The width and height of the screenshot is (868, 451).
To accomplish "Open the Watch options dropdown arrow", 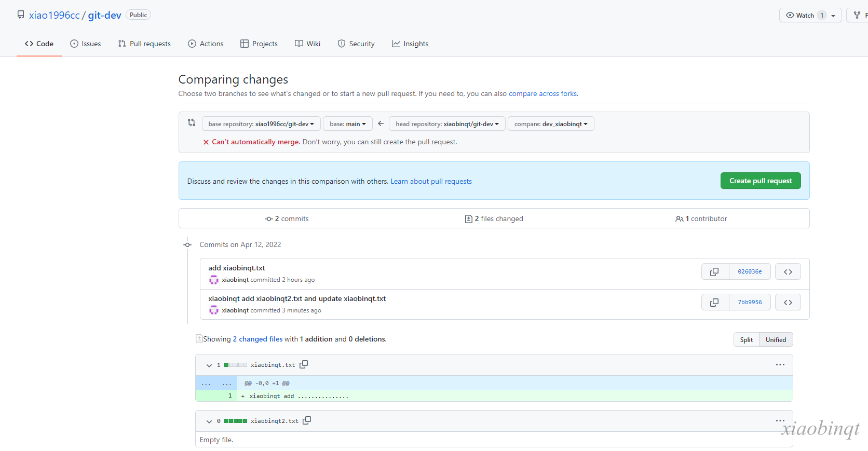I will point(833,16).
